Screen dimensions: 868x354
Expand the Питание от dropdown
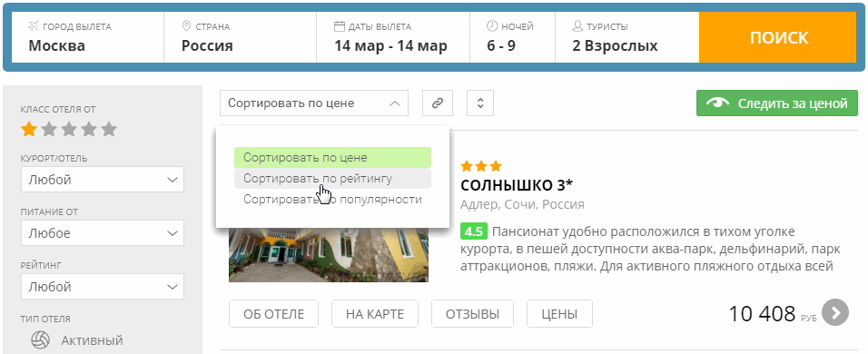coord(103,233)
